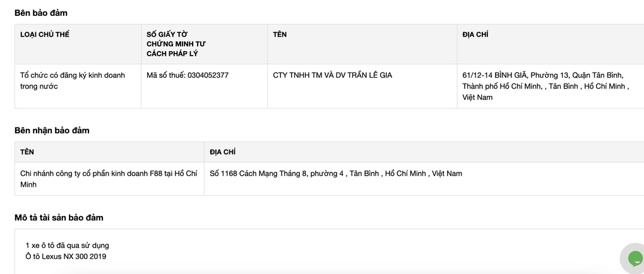Click the Mô tả tài sản bảo đảm heading
Screen dimensions: 644x274
click(59, 218)
